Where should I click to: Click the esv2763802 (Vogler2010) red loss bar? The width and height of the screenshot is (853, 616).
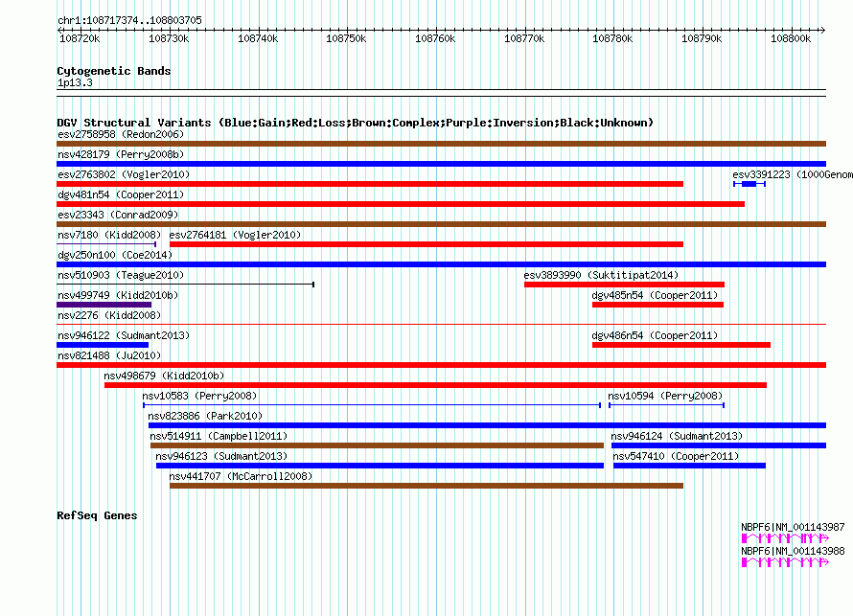point(370,184)
